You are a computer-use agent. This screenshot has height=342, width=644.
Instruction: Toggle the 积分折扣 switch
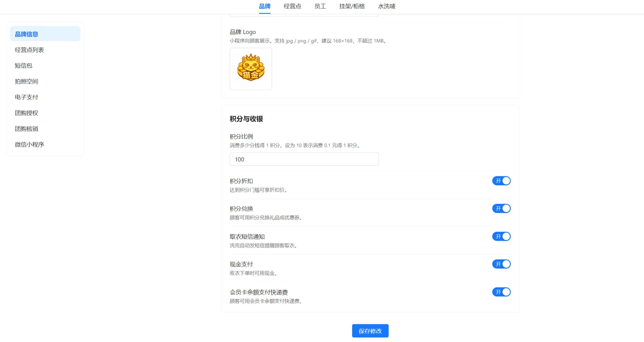coord(501,181)
